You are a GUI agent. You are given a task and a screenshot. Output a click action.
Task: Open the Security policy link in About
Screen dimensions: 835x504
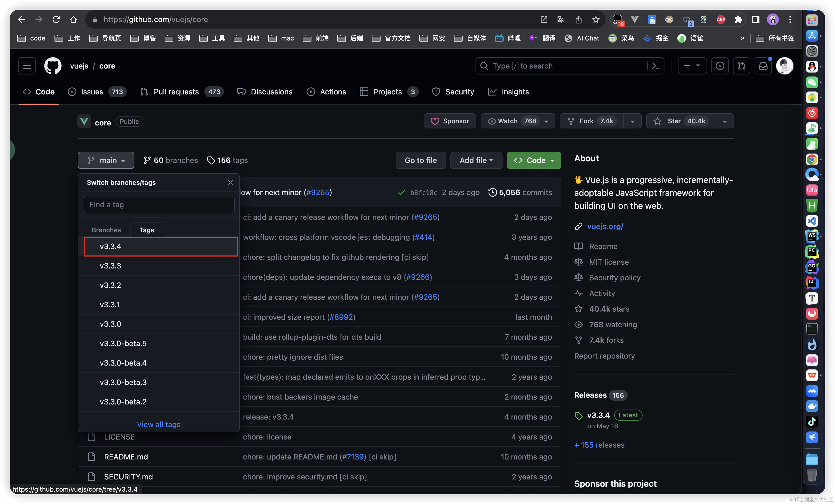coord(615,277)
